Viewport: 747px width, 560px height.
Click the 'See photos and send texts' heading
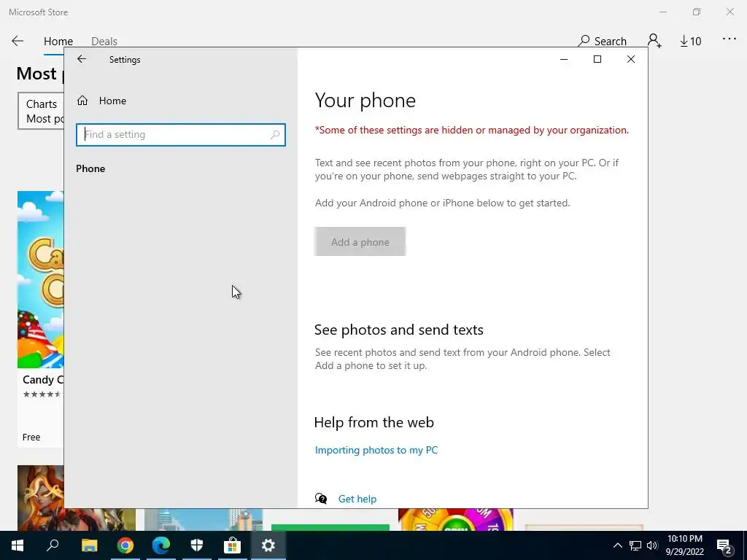click(399, 330)
